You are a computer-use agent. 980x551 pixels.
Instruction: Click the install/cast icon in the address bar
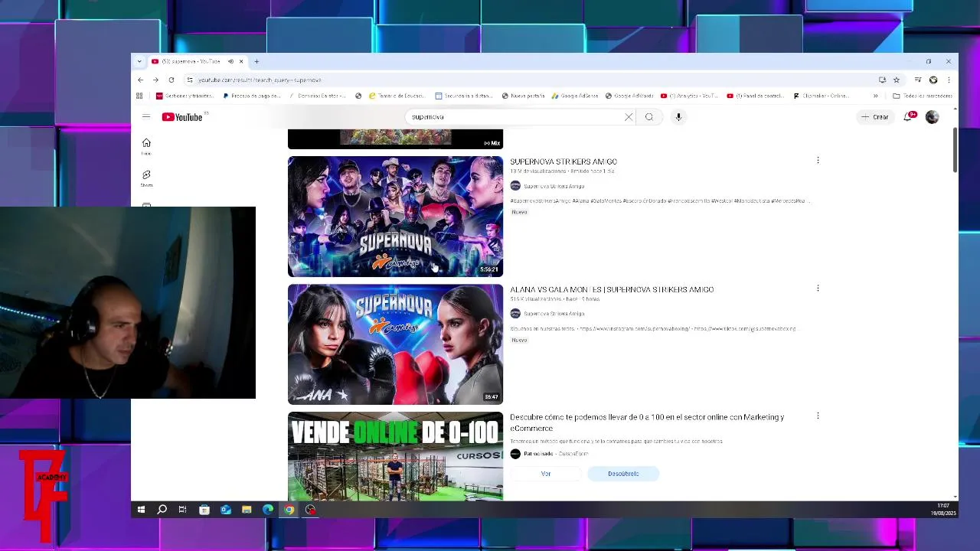coord(882,80)
